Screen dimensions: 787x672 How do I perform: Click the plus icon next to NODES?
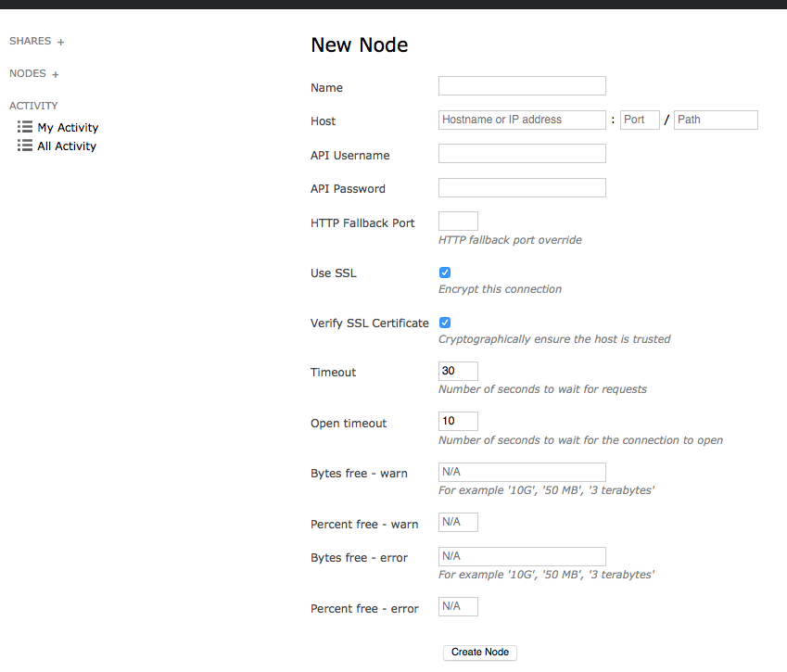(x=56, y=74)
